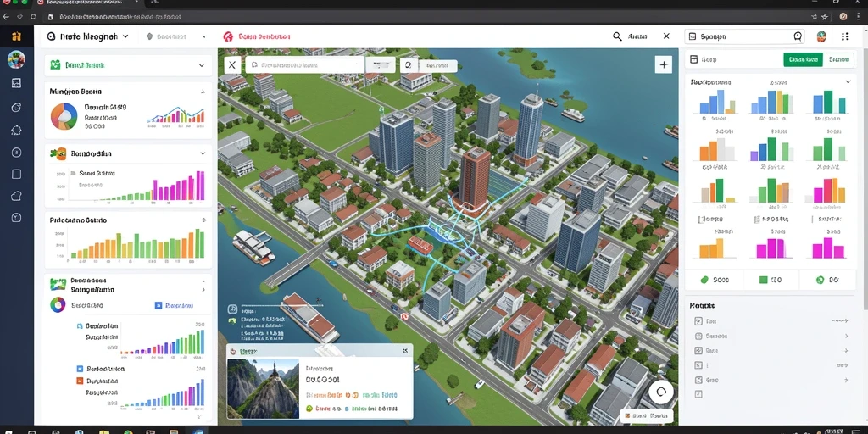Click the browser bookmark star icon
This screenshot has height=434, width=868.
824,17
